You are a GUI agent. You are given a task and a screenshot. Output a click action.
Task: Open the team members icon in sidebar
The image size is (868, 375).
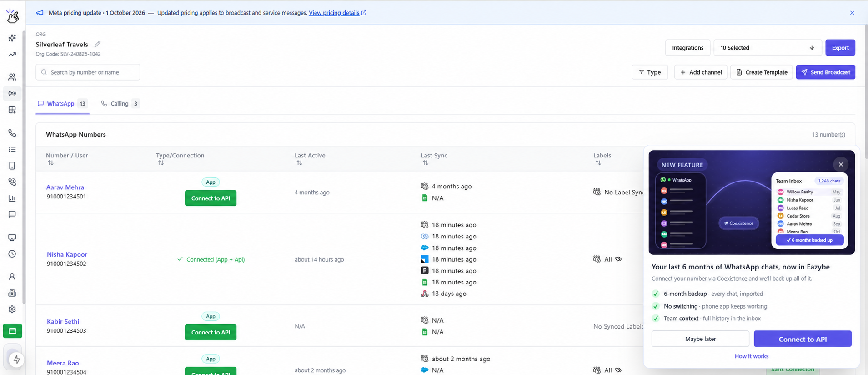(x=12, y=77)
